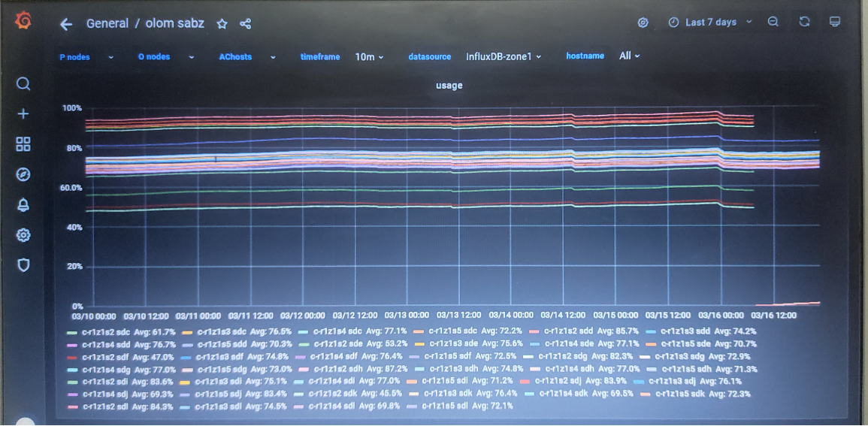Image resolution: width=868 pixels, height=426 pixels.
Task: Open Dashboards squares icon in sidebar
Action: [x=23, y=144]
